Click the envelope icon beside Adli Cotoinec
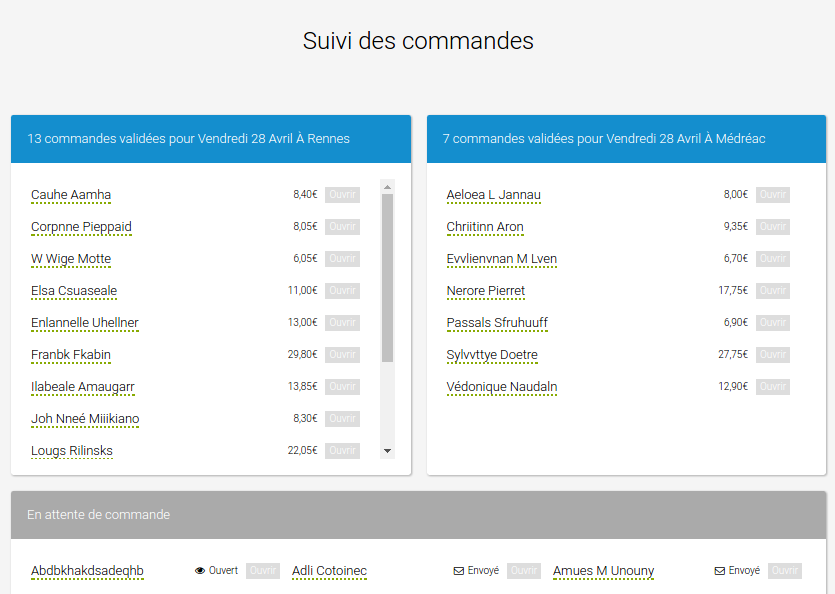 [x=457, y=570]
